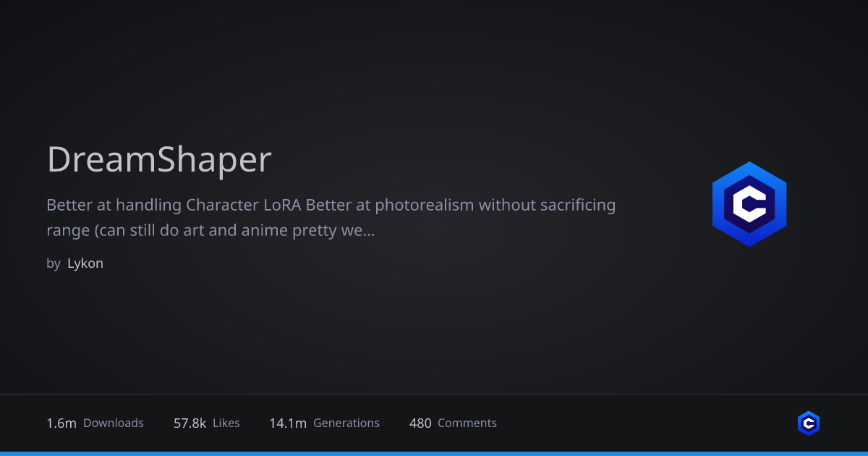Open the Comments label

[x=467, y=423]
